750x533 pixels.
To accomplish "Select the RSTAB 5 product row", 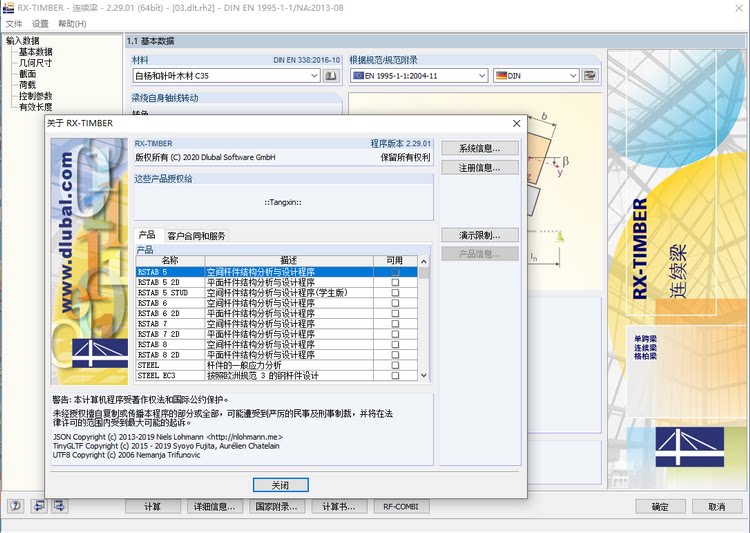I will 276,272.
